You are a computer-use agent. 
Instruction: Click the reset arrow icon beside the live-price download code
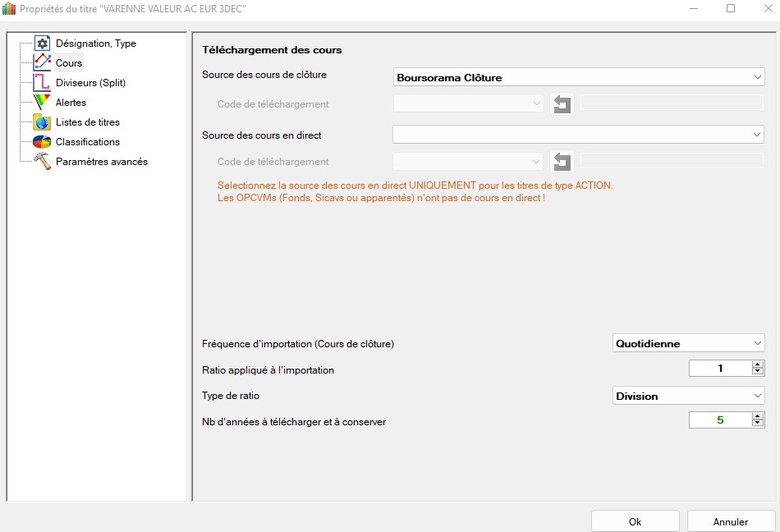coord(562,162)
